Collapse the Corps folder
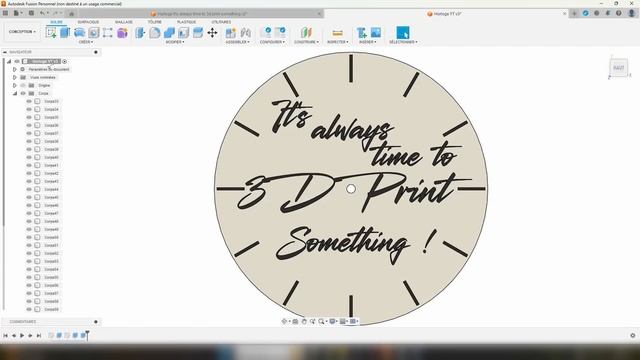The height and width of the screenshot is (360, 640). click(x=15, y=93)
